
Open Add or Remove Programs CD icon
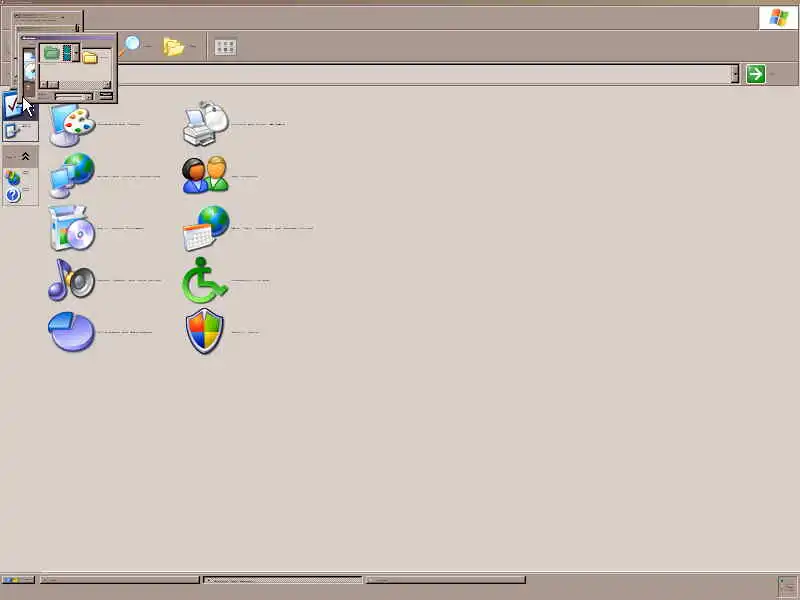(x=72, y=228)
